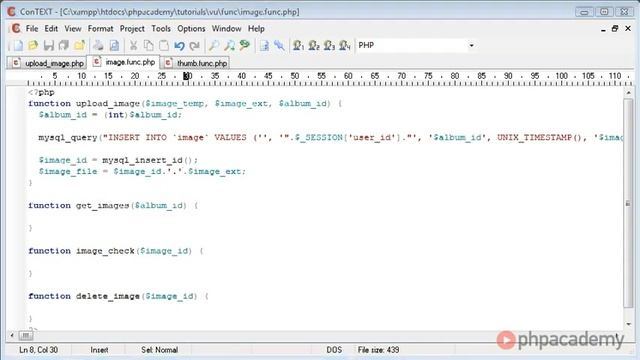Click the 'function get_images' line
Viewport: 640px width, 360px height.
113,206
